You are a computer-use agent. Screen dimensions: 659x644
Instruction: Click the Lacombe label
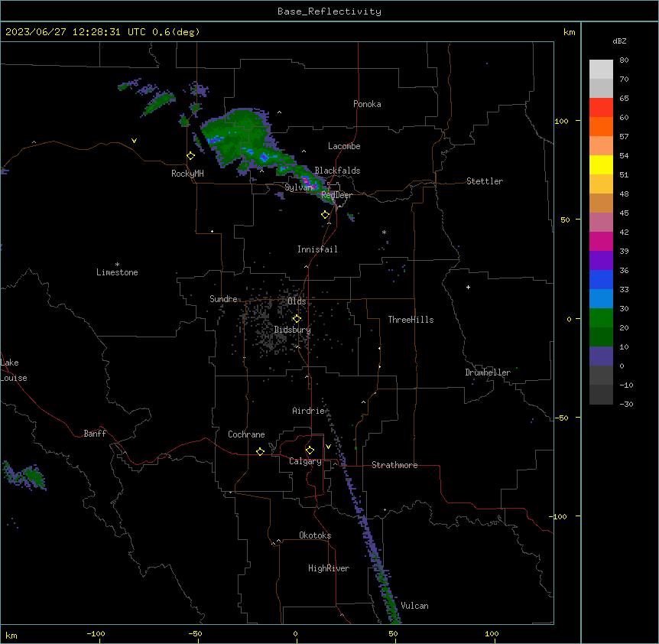(344, 146)
